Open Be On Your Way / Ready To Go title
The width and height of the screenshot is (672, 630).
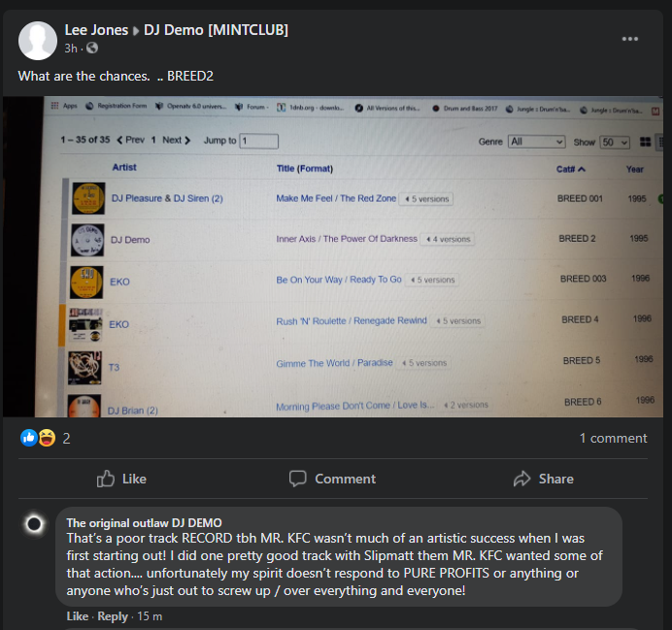[339, 280]
